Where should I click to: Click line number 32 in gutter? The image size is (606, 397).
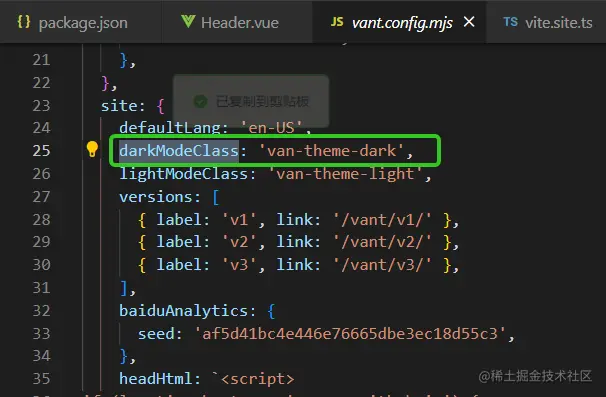(41, 311)
